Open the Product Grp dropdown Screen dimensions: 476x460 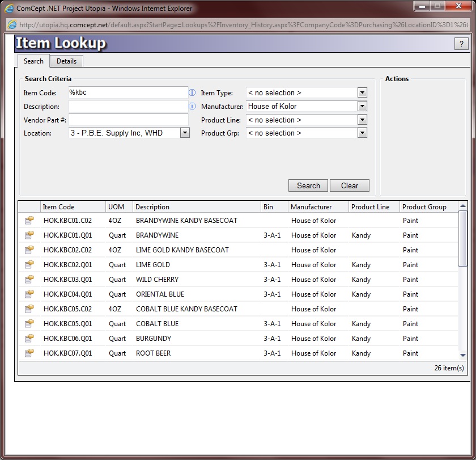click(x=362, y=133)
